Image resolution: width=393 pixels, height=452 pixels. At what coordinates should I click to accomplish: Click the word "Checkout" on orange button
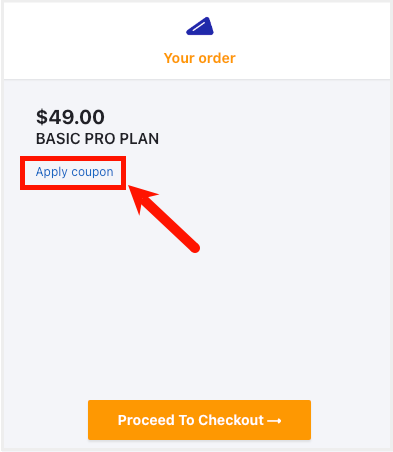tap(231, 420)
